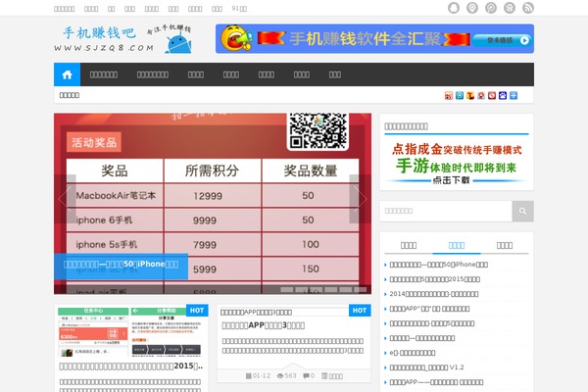The width and height of the screenshot is (588, 392).
Task: Share to Sina Weibo with the red share icon
Action: (449, 96)
